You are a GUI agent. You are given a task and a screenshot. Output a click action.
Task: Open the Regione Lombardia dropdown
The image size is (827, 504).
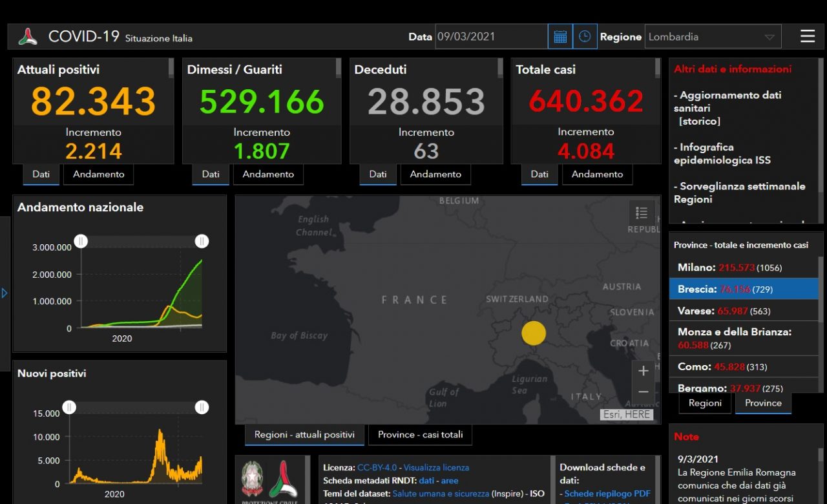click(712, 37)
